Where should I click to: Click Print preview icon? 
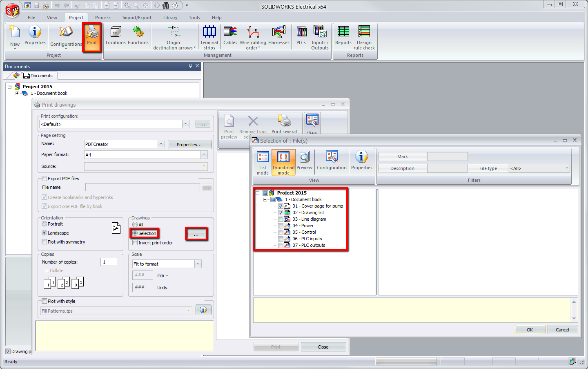229,127
